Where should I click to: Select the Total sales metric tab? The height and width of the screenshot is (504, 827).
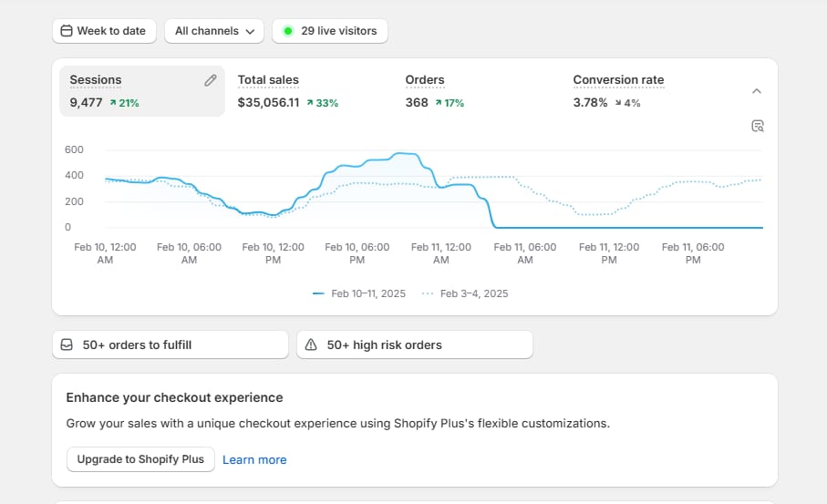[287, 91]
